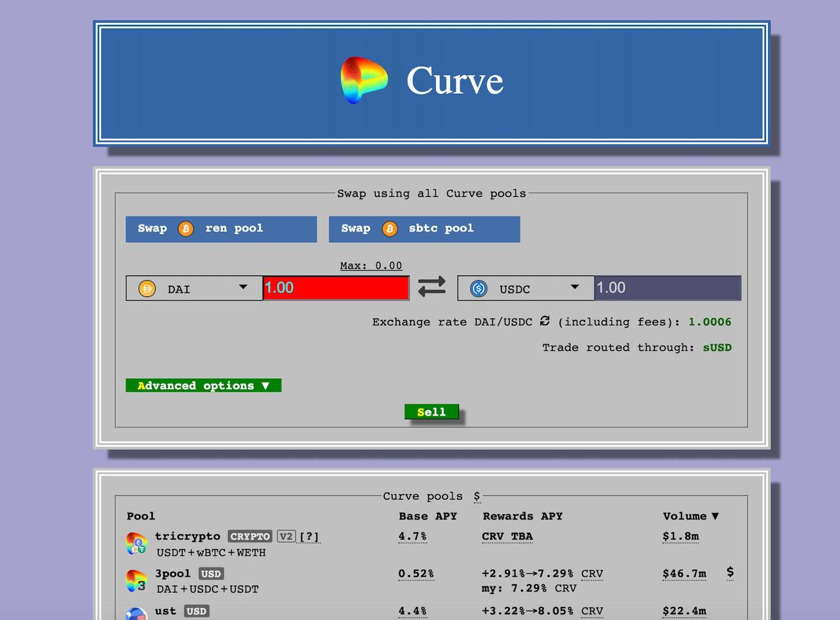The width and height of the screenshot is (840, 620).
Task: Open the ust pool
Action: click(x=166, y=611)
